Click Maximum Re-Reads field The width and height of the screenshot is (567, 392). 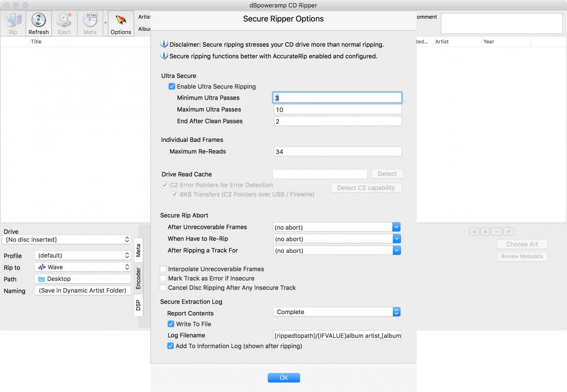pos(337,151)
